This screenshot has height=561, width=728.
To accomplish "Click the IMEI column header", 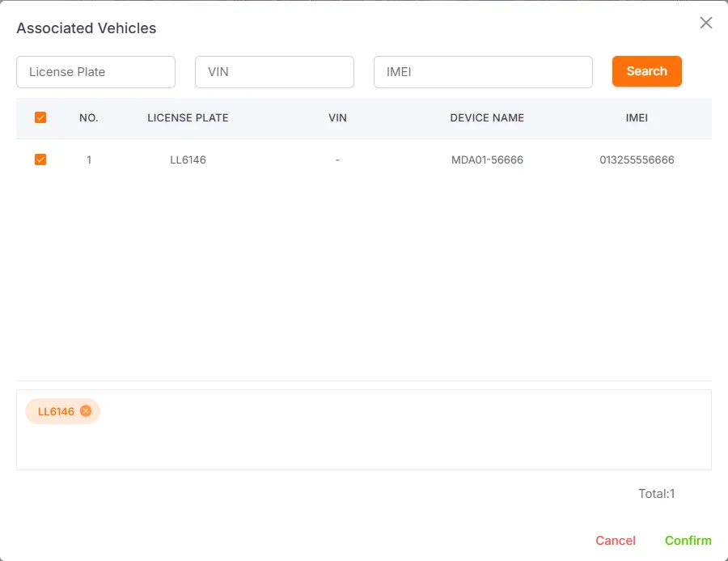I will pyautogui.click(x=637, y=117).
